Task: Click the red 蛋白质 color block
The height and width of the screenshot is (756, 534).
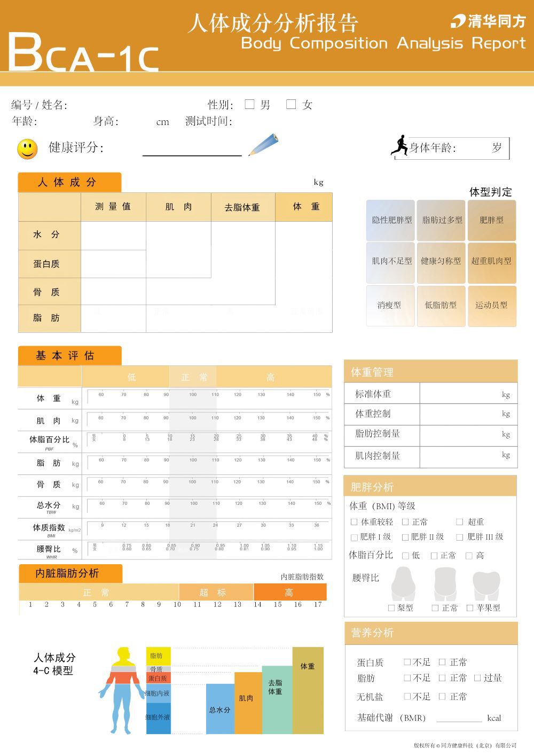Action: click(x=159, y=678)
